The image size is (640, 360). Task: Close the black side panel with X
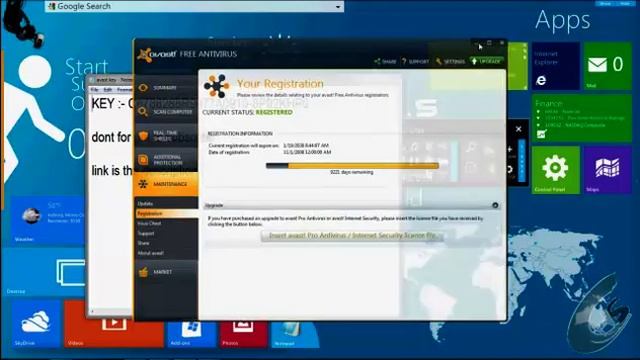pyautogui.click(x=518, y=129)
